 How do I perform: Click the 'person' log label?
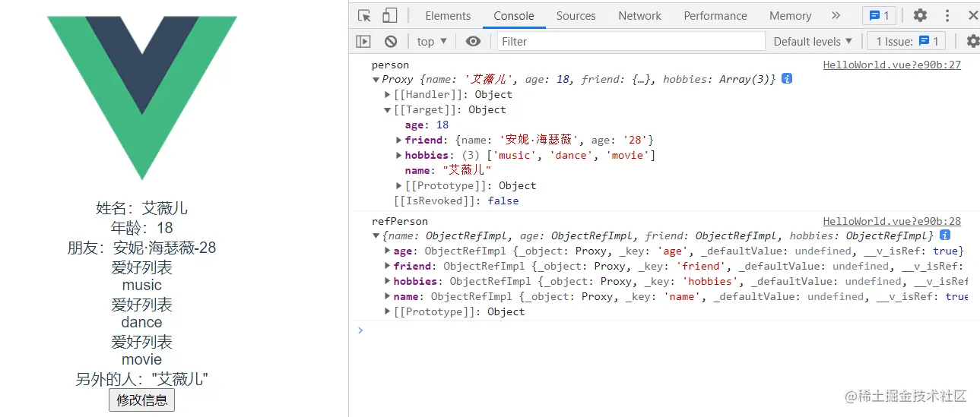click(x=390, y=65)
